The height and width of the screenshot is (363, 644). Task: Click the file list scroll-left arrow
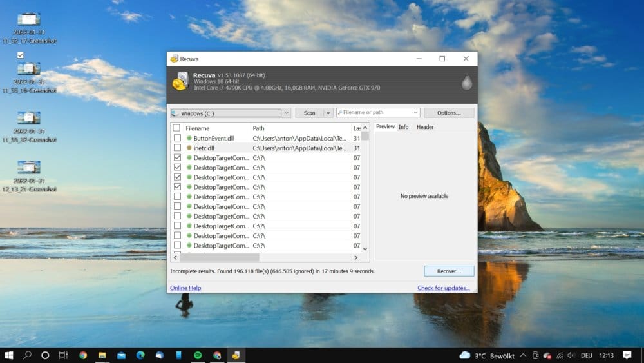click(175, 257)
